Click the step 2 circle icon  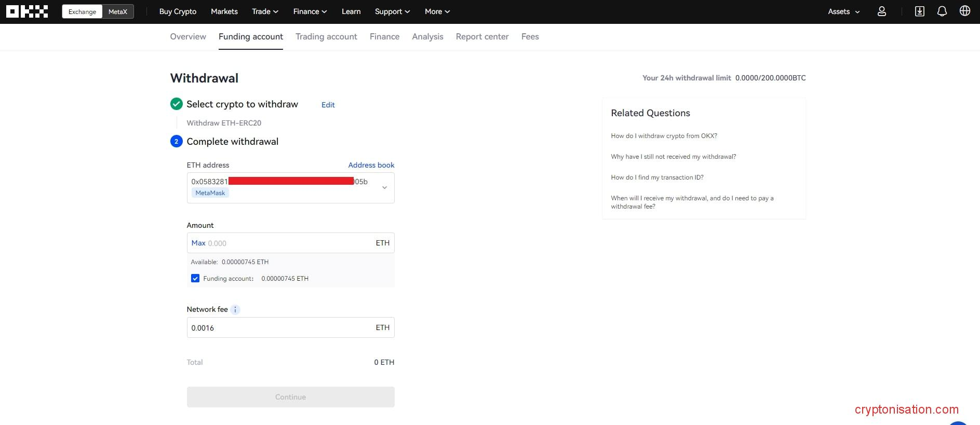pos(176,142)
